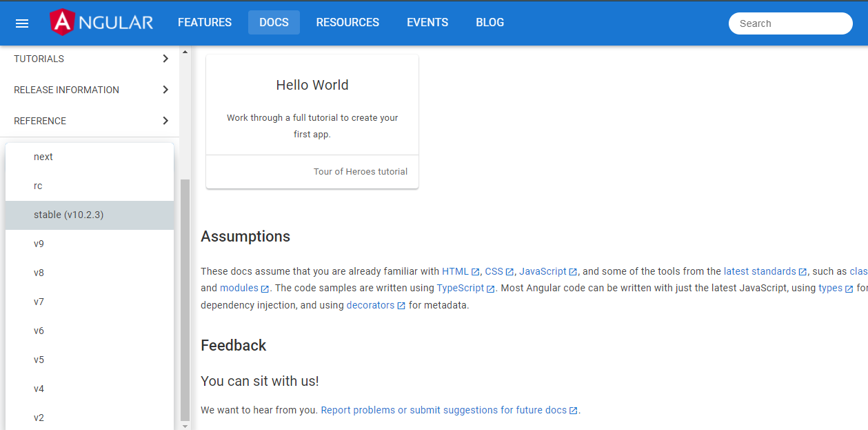Choose the v2 docs version
The width and height of the screenshot is (868, 430).
click(x=90, y=418)
